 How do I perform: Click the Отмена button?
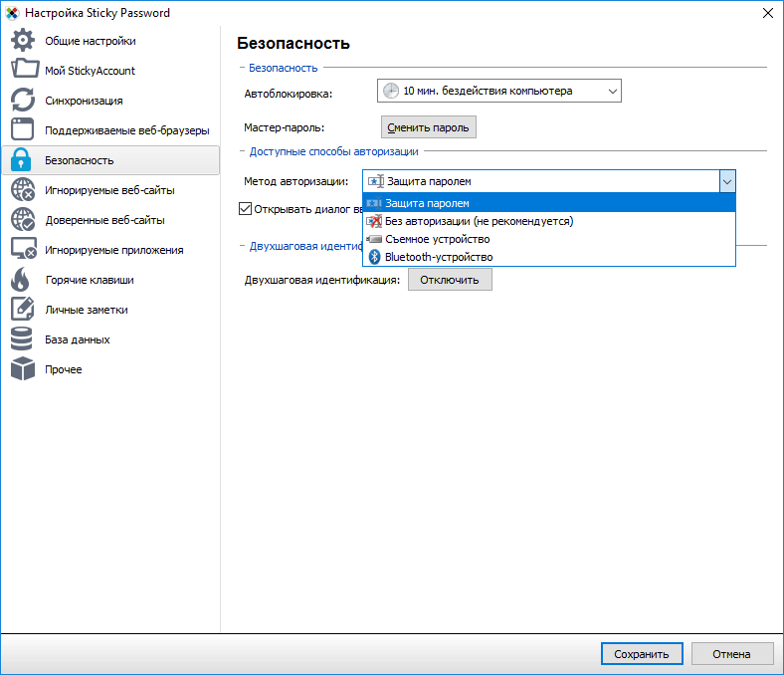(x=731, y=653)
